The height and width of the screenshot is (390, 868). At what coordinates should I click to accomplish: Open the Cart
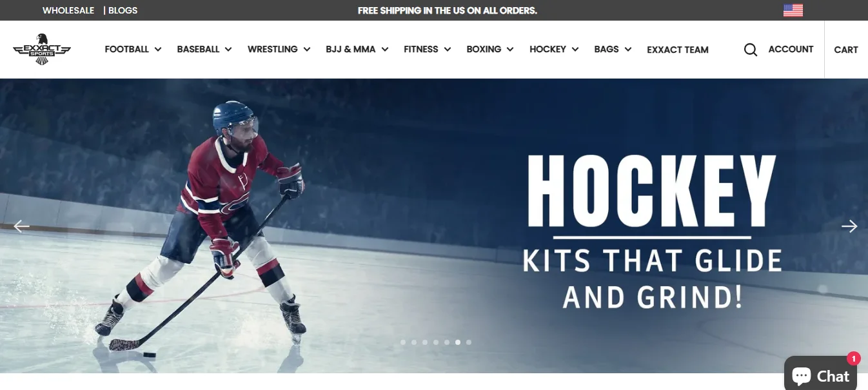(x=846, y=50)
